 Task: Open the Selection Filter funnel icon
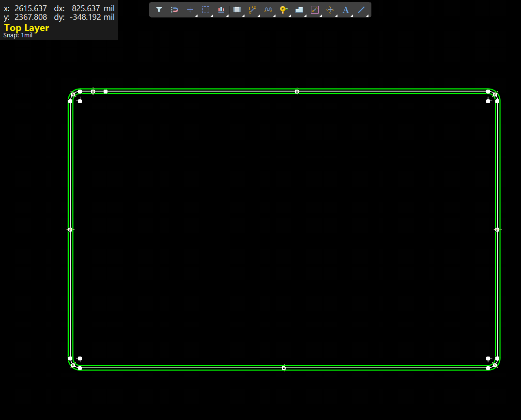[x=159, y=10]
